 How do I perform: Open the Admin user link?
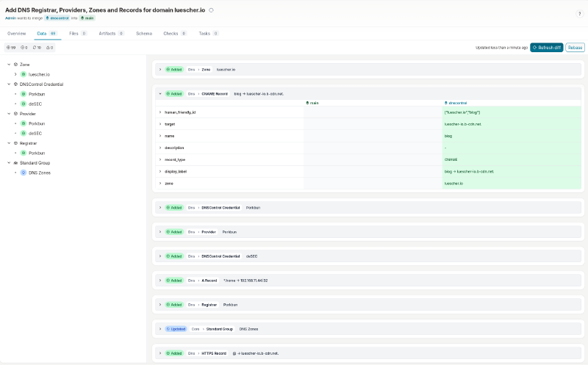pos(10,18)
